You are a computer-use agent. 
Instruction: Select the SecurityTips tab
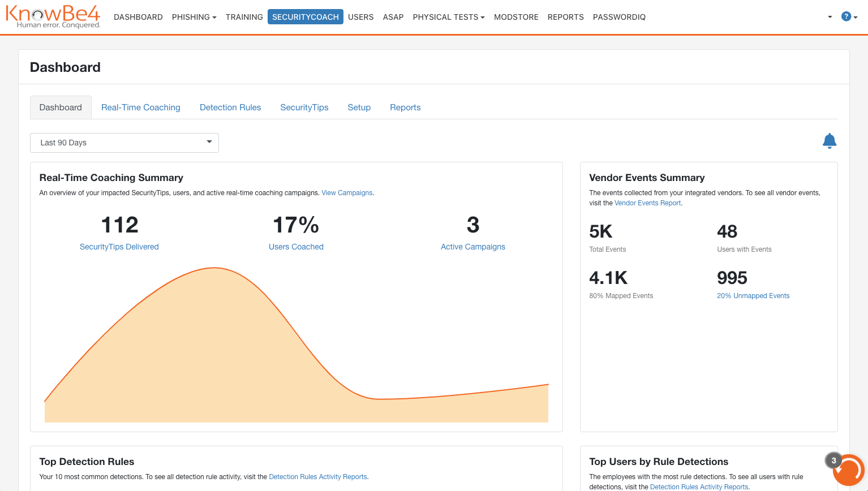pos(304,107)
